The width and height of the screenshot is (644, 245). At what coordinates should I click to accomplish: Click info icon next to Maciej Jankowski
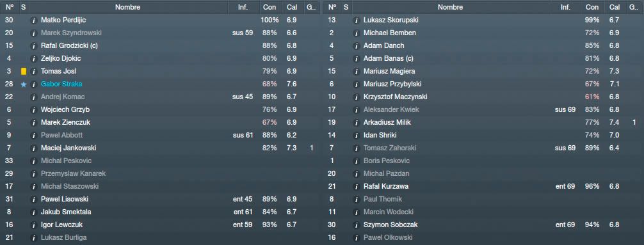(x=34, y=148)
